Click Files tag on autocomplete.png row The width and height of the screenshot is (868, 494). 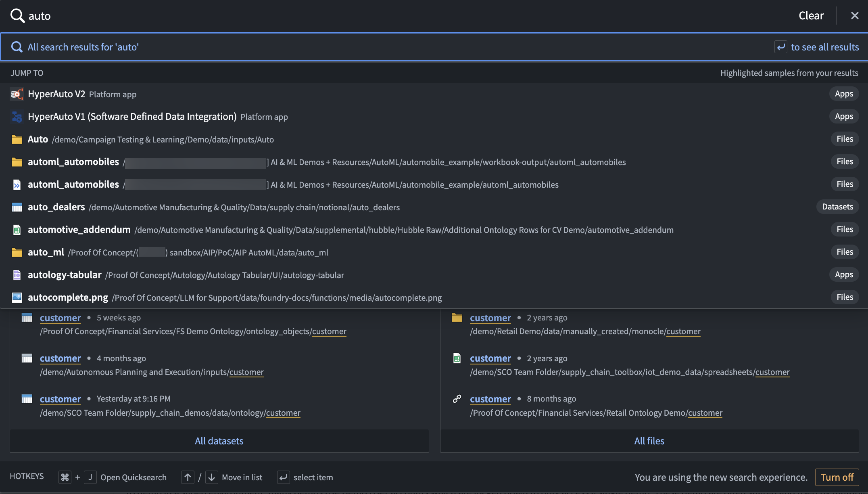[x=845, y=297]
